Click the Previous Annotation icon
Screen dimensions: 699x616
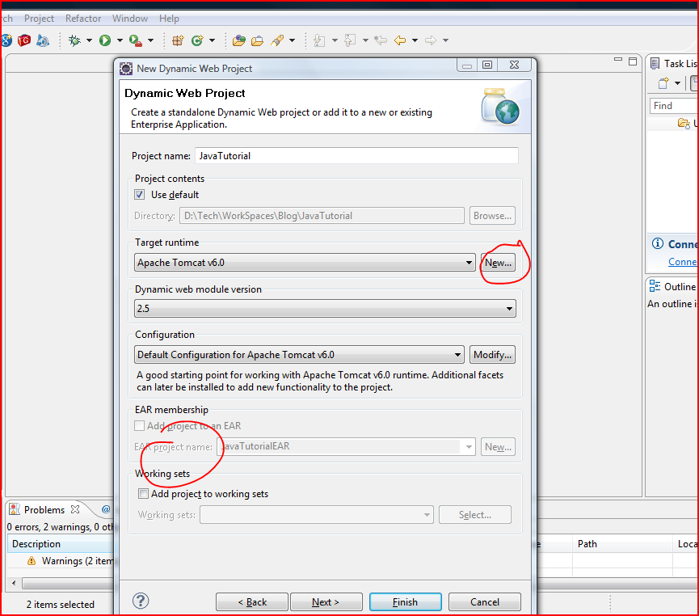coord(350,40)
